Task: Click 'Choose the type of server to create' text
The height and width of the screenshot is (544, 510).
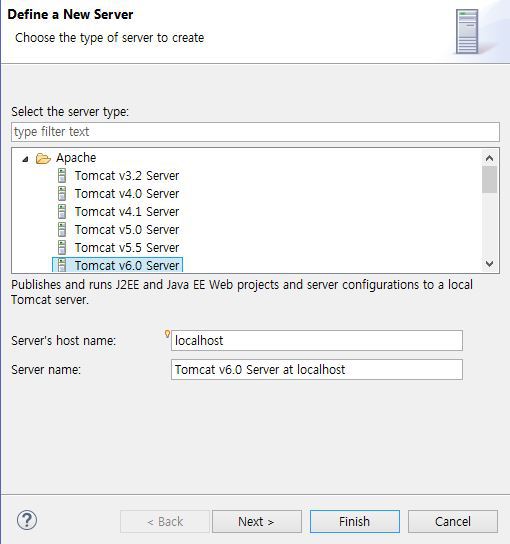Action: click(109, 38)
